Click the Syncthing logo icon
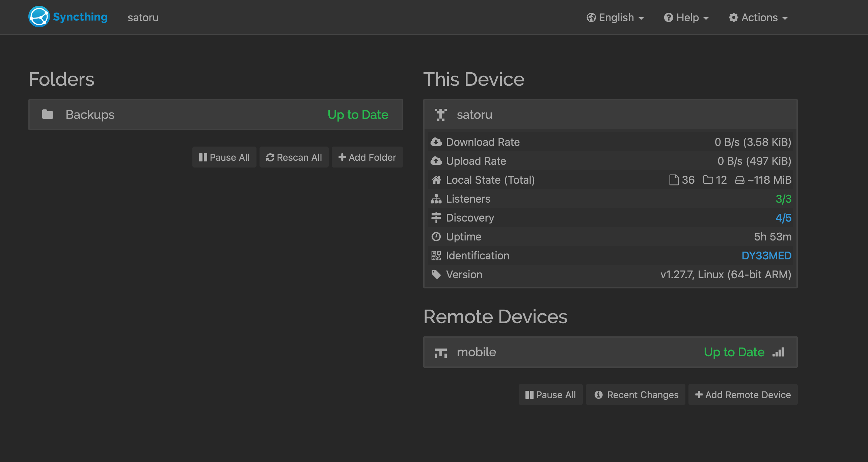 pyautogui.click(x=39, y=17)
